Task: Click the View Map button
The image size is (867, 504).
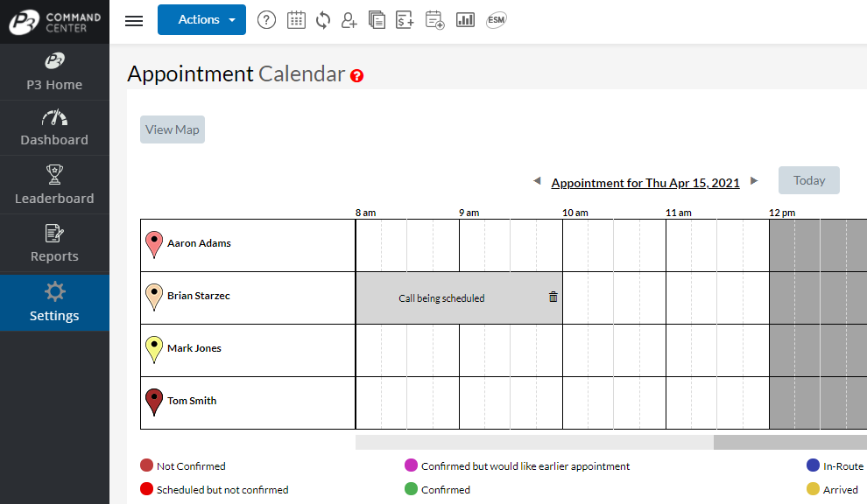Action: click(172, 129)
